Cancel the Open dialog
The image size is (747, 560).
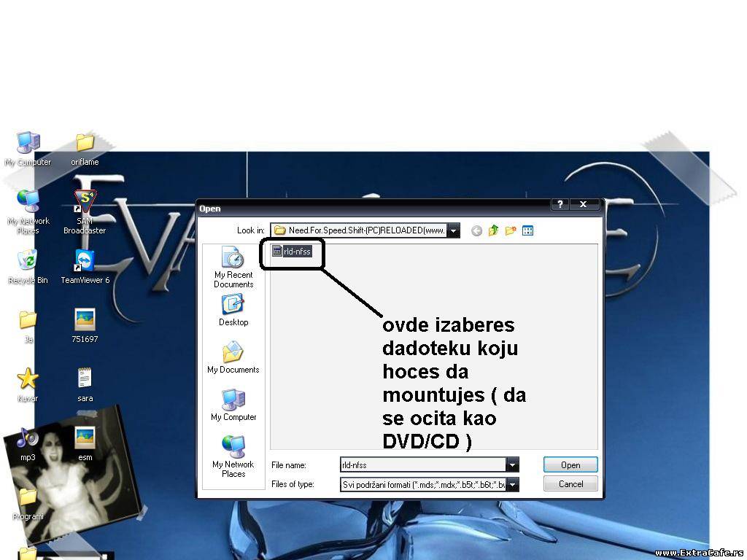tap(570, 484)
